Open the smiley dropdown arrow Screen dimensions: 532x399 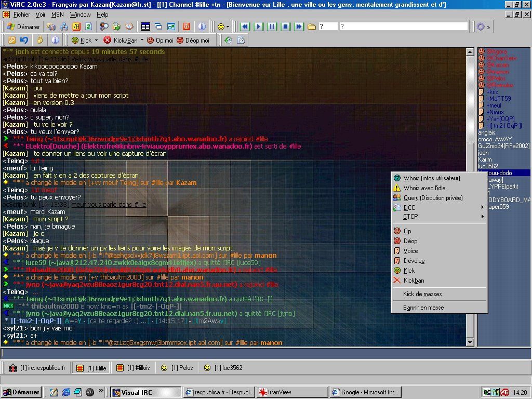[228, 26]
